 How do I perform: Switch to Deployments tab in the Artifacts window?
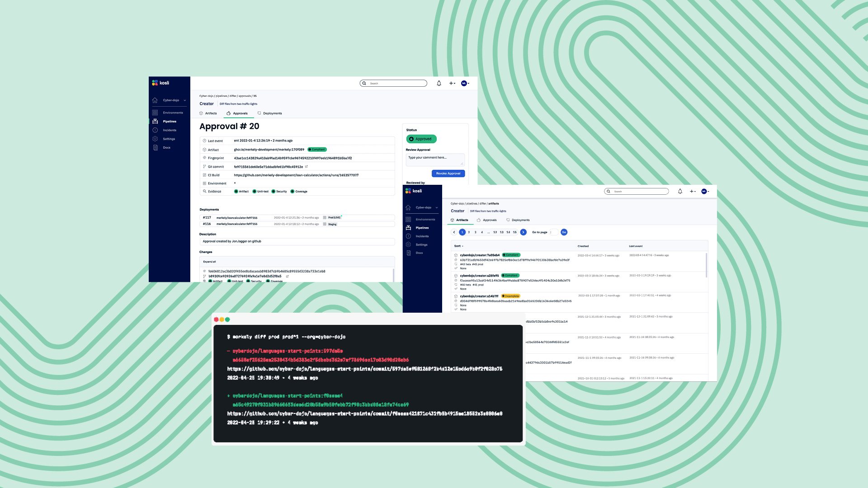click(x=518, y=220)
